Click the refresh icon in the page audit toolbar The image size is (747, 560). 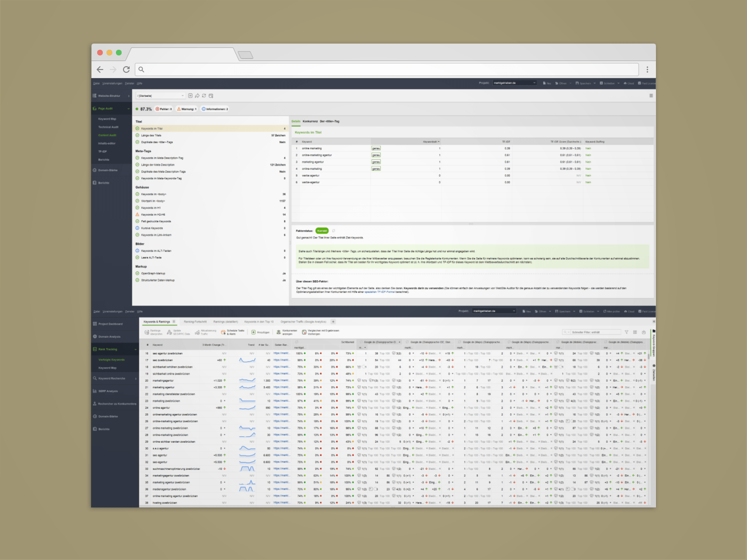[204, 96]
